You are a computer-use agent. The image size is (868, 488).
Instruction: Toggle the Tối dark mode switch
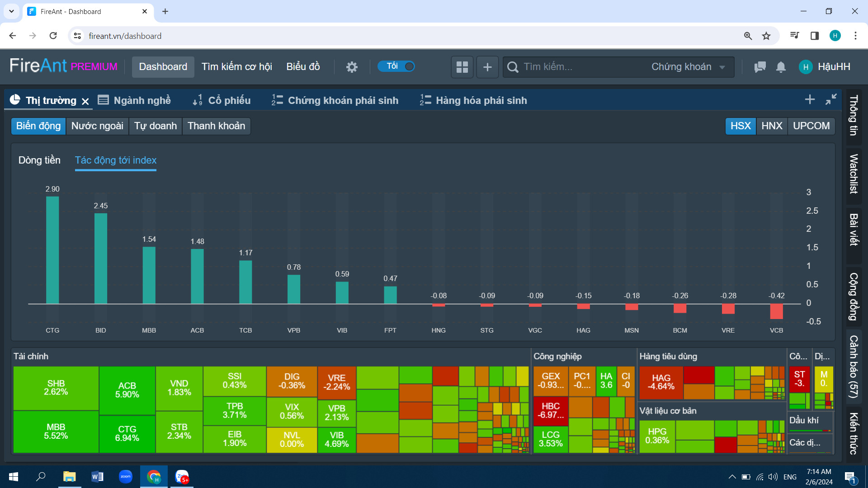pos(396,66)
